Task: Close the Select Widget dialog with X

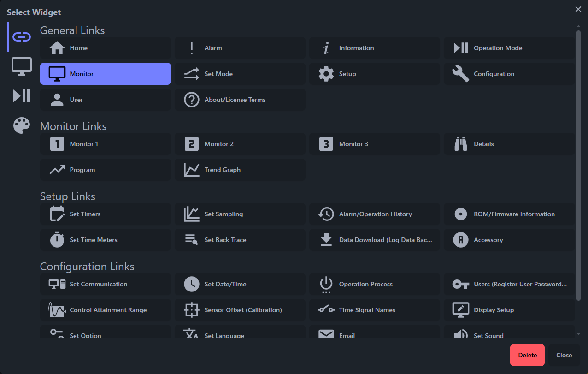Action: coord(578,9)
